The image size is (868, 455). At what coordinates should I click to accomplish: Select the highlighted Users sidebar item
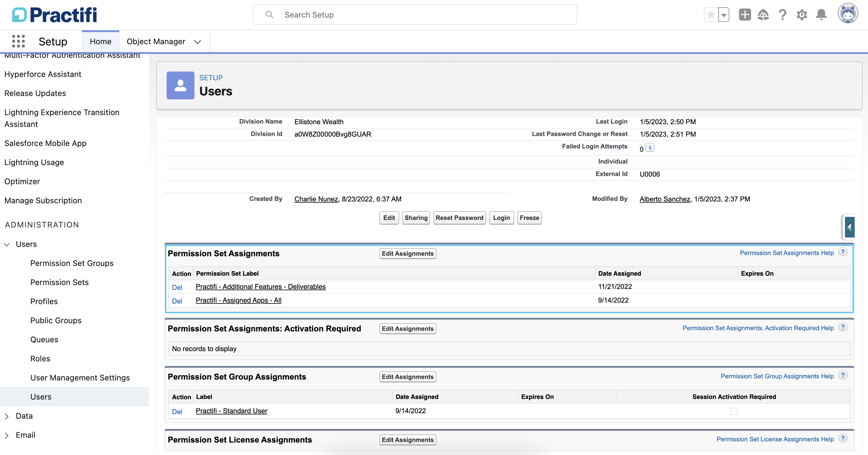pos(75,397)
